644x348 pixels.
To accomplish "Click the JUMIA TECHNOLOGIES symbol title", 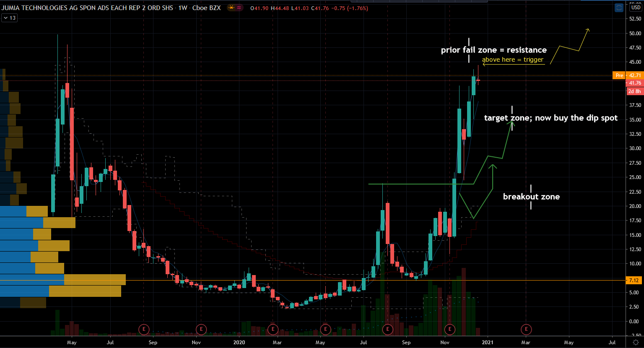I will point(87,8).
